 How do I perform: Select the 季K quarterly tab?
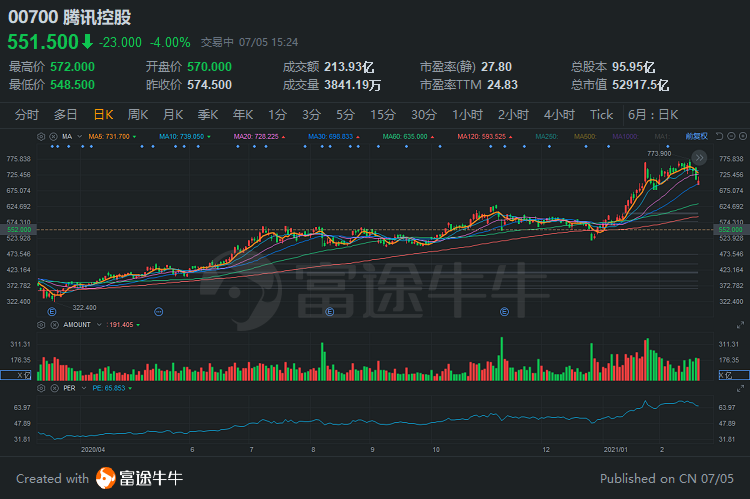208,115
